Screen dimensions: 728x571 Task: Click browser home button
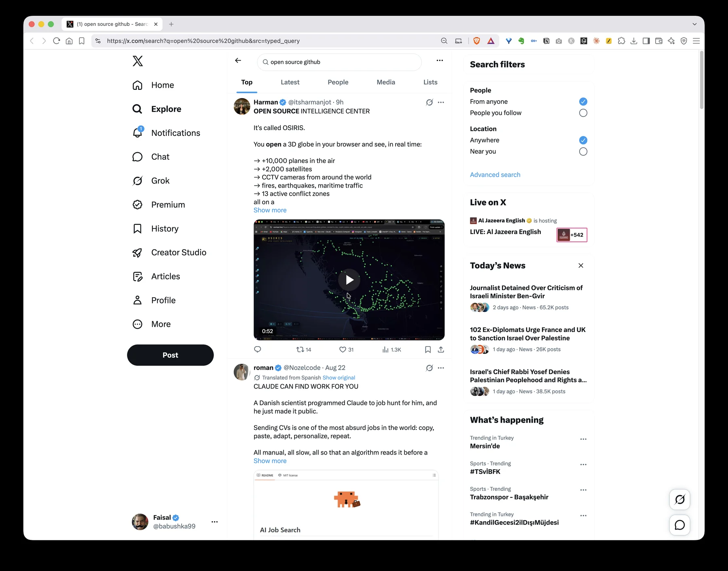pos(69,41)
